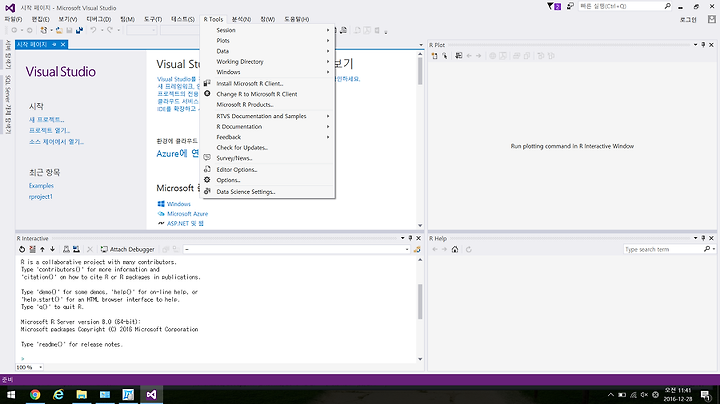Viewport: 720px width, 404px height.
Task: Click the Microsoft Azure link
Action: coord(187,214)
